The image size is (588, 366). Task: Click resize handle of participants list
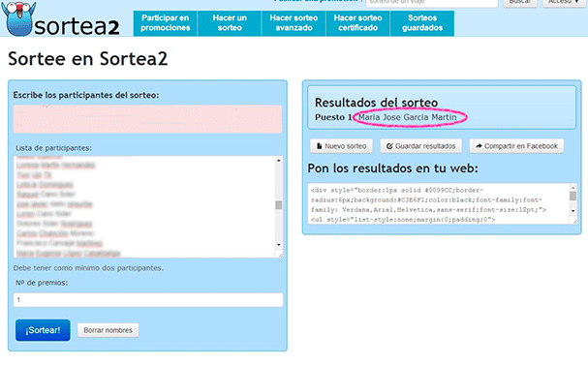[x=280, y=255]
